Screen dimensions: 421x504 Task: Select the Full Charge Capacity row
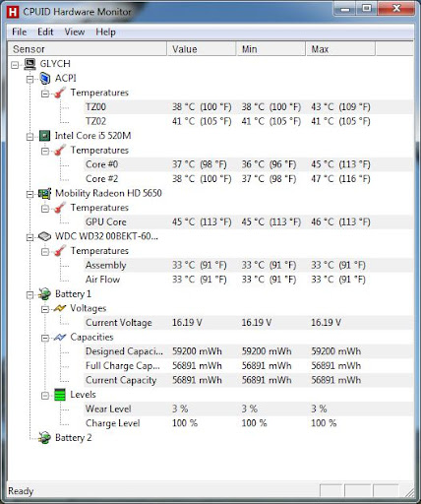[x=248, y=366]
